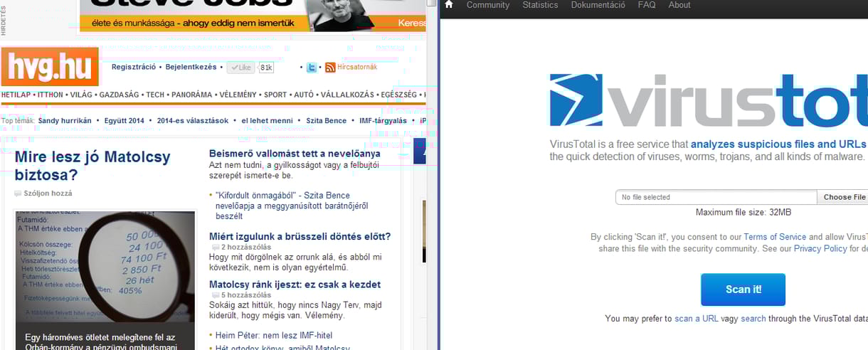Open Matolcsy ránk ijeszt: ez csak a kezdet
This screenshot has width=868, height=350.
(x=295, y=285)
